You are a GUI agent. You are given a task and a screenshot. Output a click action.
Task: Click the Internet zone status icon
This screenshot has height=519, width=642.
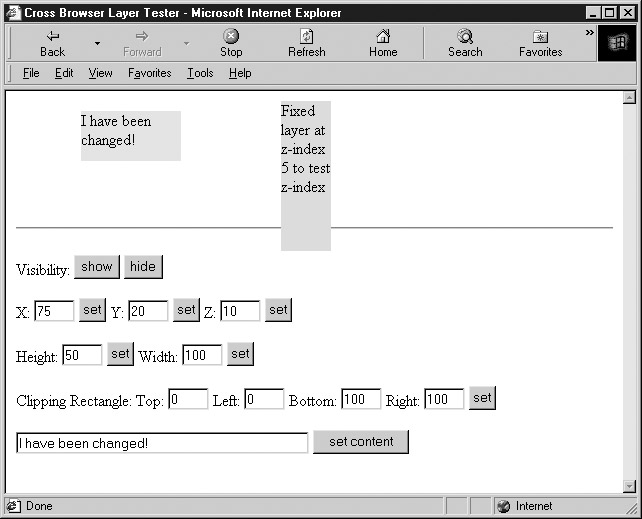point(503,506)
